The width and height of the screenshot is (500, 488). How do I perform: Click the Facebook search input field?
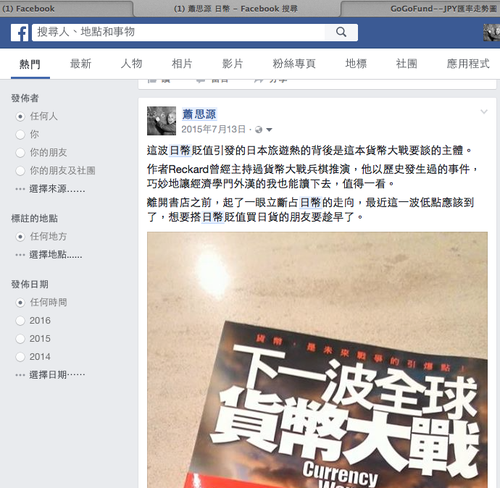pos(178,32)
